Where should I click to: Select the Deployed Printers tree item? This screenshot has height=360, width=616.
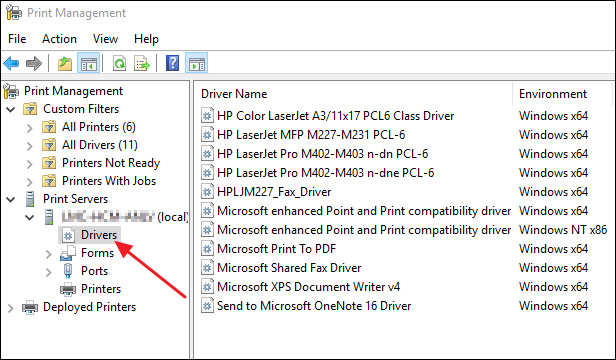(x=90, y=307)
